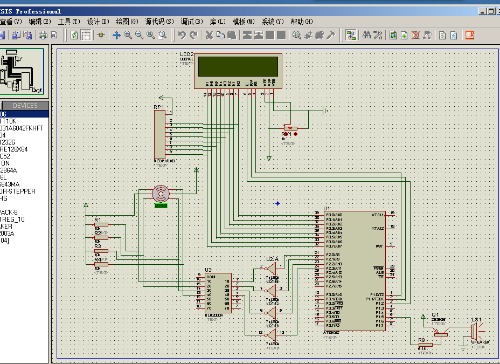Image resolution: width=500 pixels, height=364 pixels.
Task: Click the undo arrow icon
Action: [182, 35]
